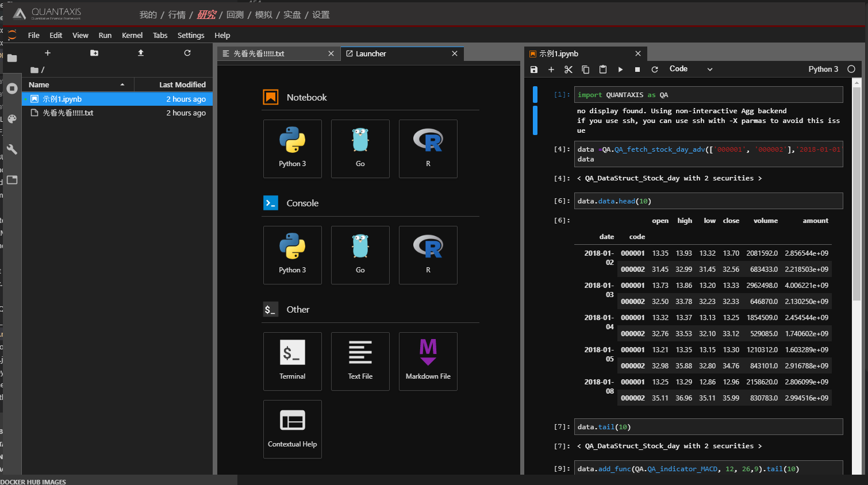Sort files by Last Modified column
The height and width of the screenshot is (485, 868).
pos(174,84)
